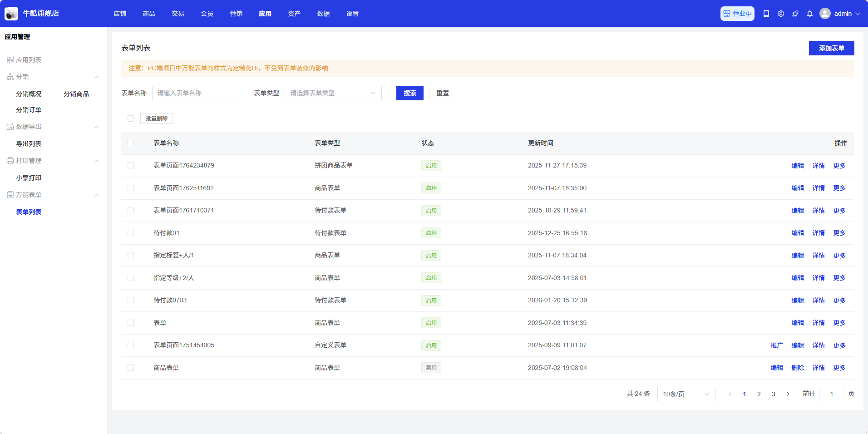Open the 10条/页 page size selector
Image resolution: width=868 pixels, height=434 pixels.
[686, 394]
